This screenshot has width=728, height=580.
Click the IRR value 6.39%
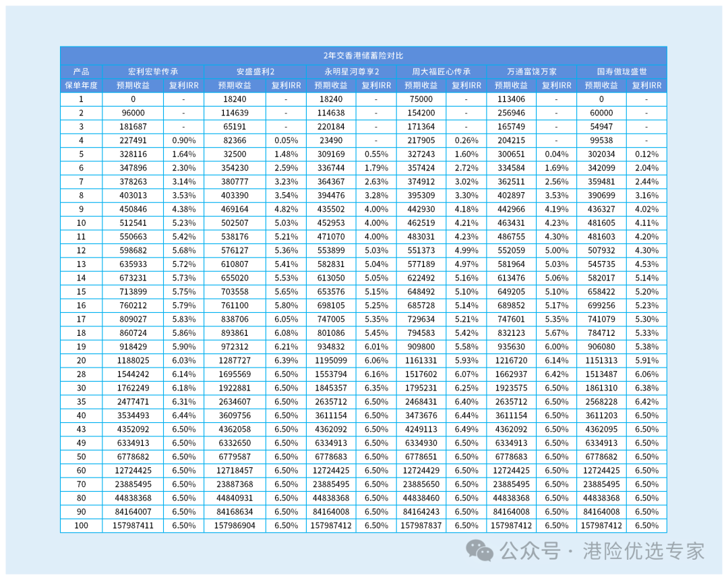pos(286,360)
